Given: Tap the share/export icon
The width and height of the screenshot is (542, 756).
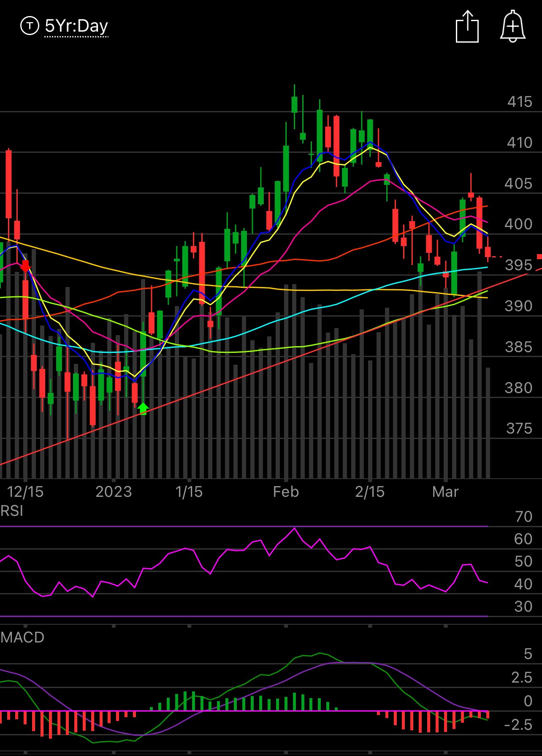Looking at the screenshot, I should pos(467,27).
